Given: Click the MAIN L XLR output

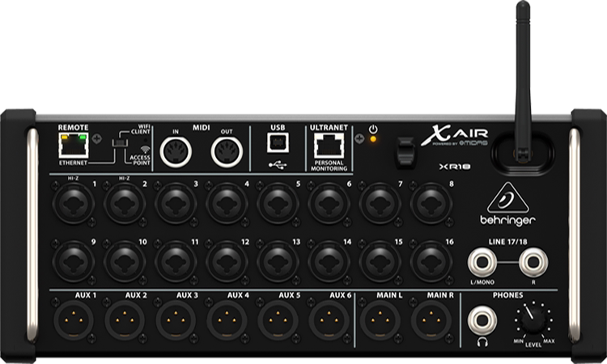Looking at the screenshot, I should (x=380, y=320).
